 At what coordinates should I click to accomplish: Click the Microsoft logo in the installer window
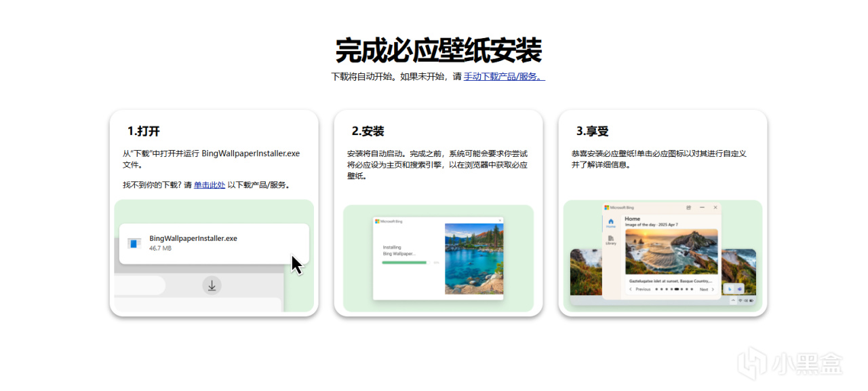coord(377,221)
